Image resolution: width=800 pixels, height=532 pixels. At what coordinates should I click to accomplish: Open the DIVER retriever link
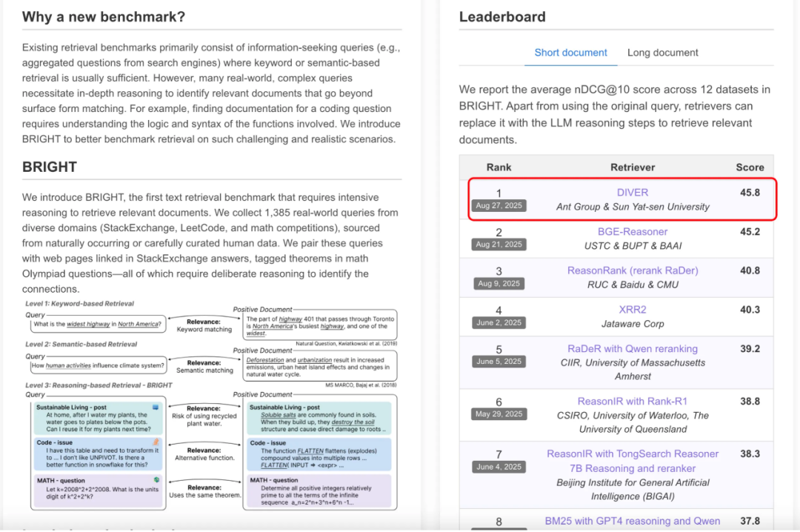coord(632,193)
